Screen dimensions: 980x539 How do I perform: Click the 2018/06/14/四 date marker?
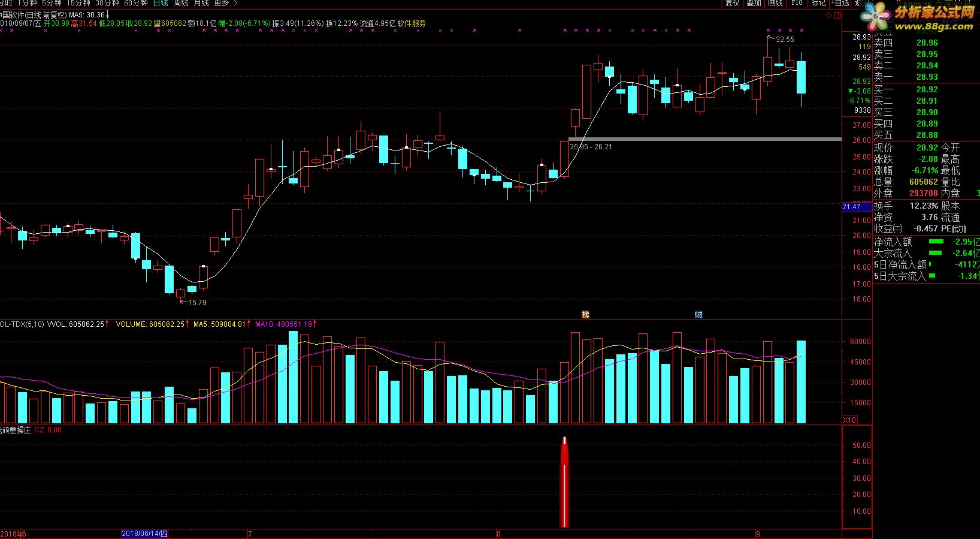click(x=145, y=534)
